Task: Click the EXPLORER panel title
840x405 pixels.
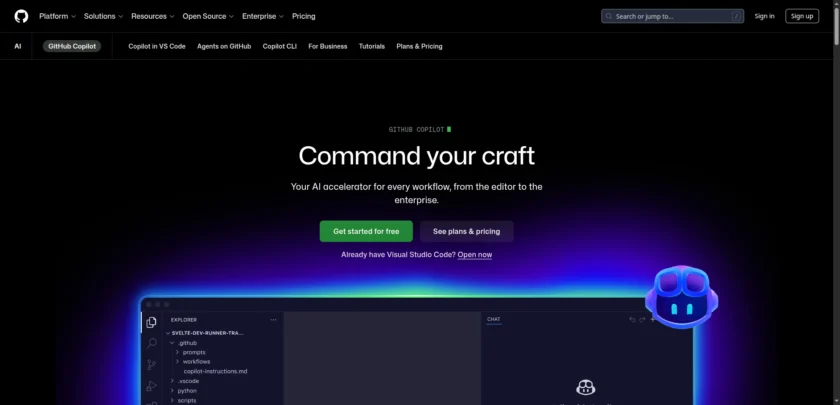Action: tap(184, 320)
